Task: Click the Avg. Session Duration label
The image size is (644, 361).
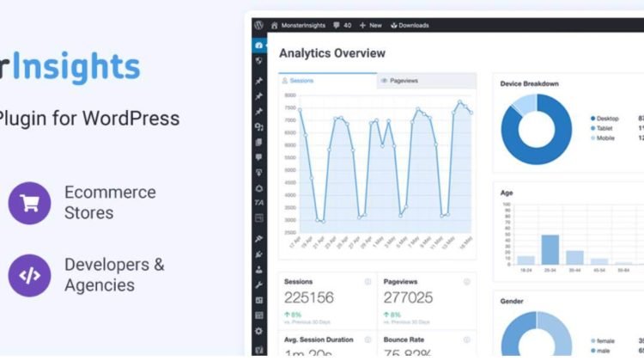Action: (x=319, y=340)
